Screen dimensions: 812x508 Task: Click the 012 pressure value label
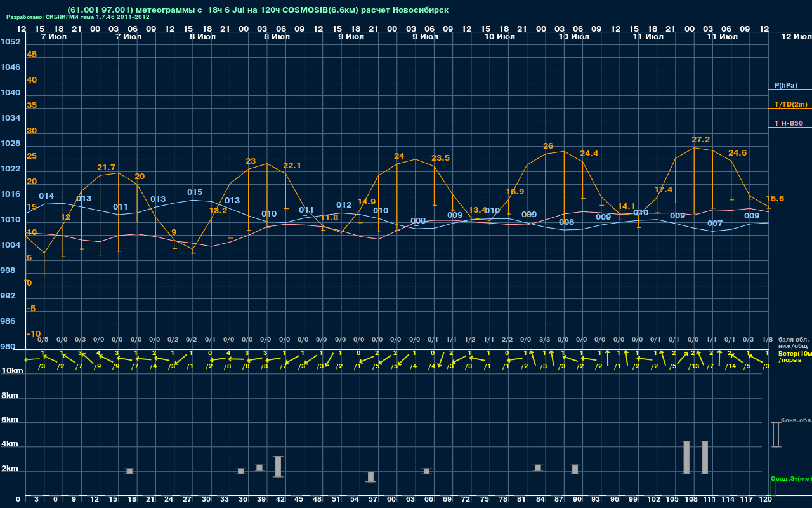click(x=344, y=205)
